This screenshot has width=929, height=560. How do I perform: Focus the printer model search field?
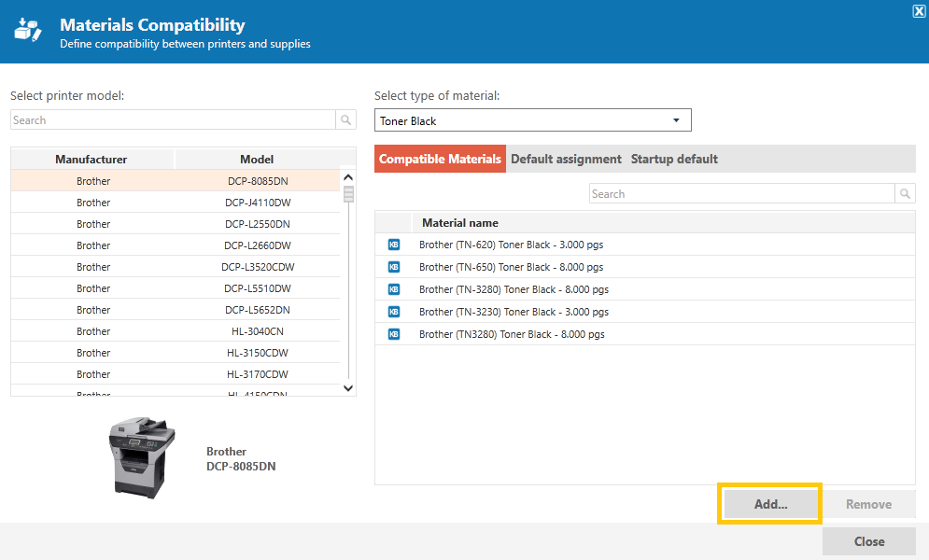173,120
